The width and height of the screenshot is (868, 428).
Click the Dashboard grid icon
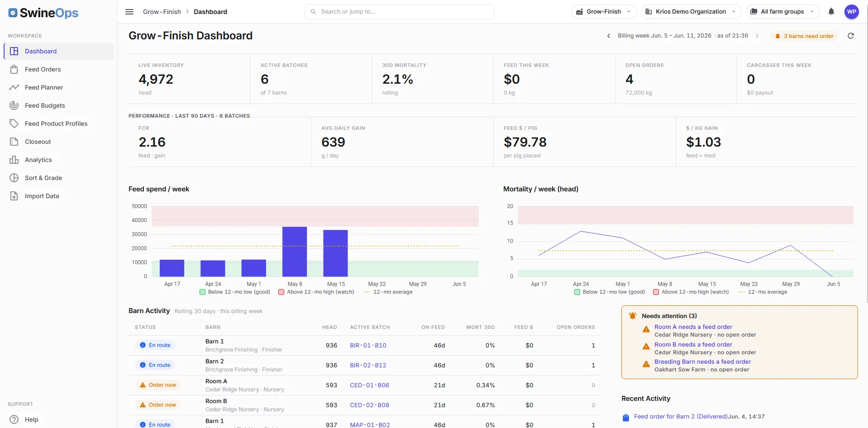(14, 51)
